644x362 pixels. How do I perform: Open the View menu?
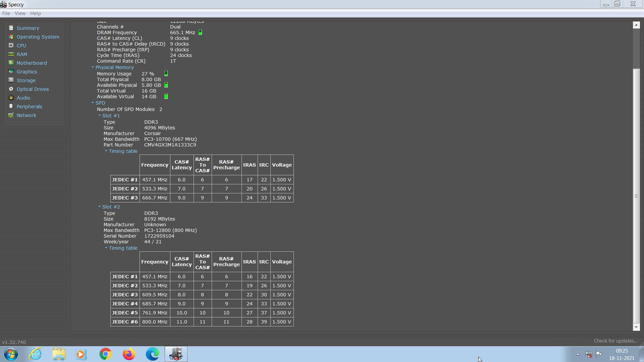[x=20, y=14]
